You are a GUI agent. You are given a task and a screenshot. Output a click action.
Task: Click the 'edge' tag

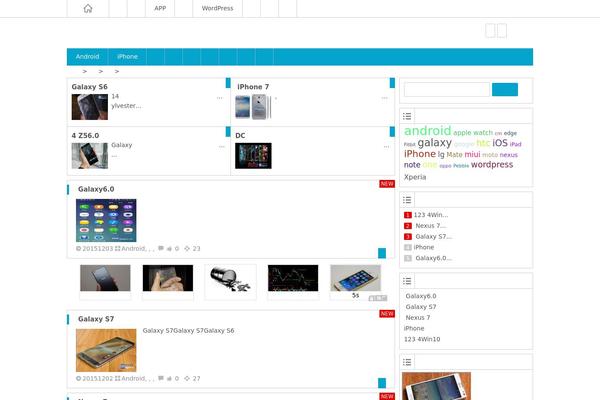pos(510,133)
